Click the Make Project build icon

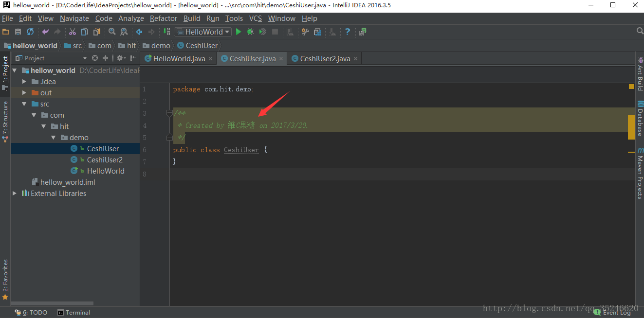tap(166, 32)
